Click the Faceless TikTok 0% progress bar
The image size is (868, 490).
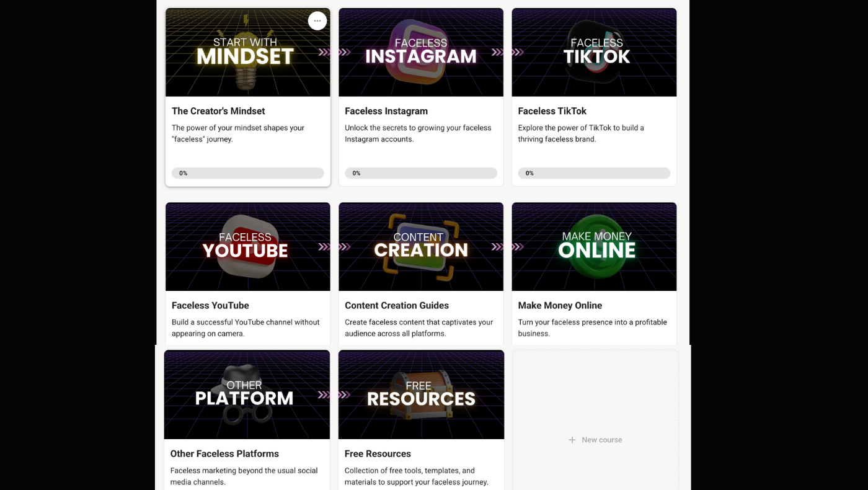tap(594, 173)
